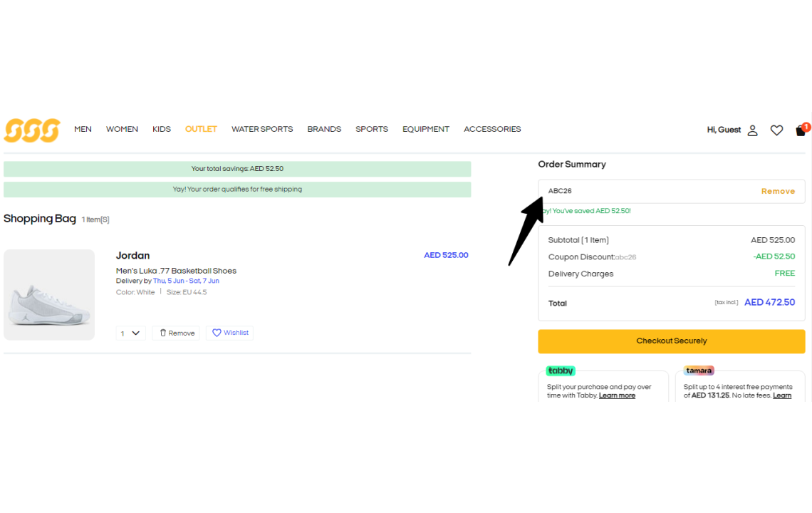The height and width of the screenshot is (513, 812).
Task: Click Tamara Learn link
Action: point(782,395)
